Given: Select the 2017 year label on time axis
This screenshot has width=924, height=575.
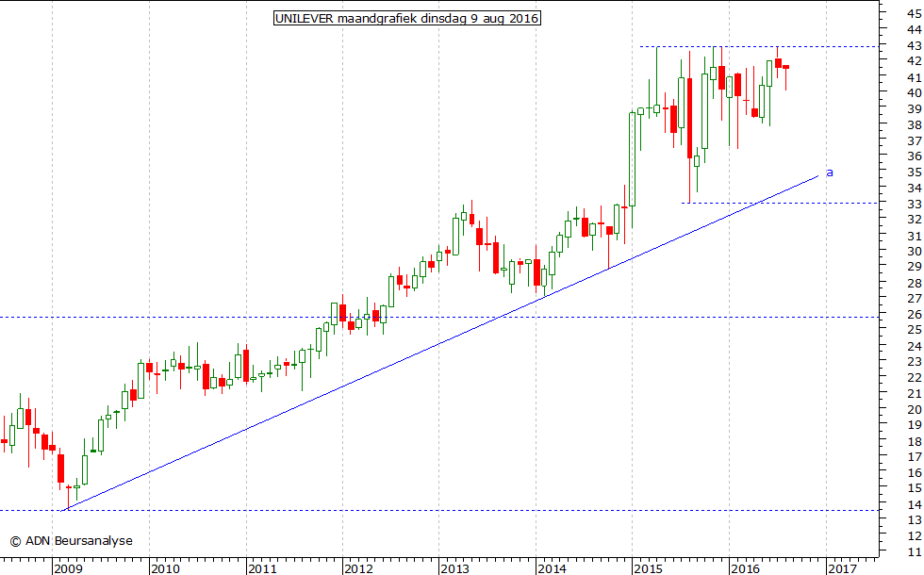Looking at the screenshot, I should [x=842, y=568].
